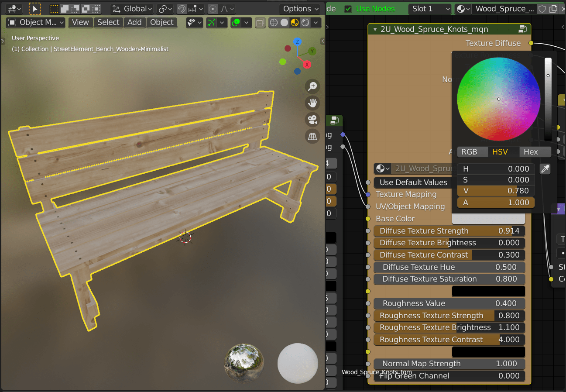Open the Global transform orientation dropdown

(132, 9)
